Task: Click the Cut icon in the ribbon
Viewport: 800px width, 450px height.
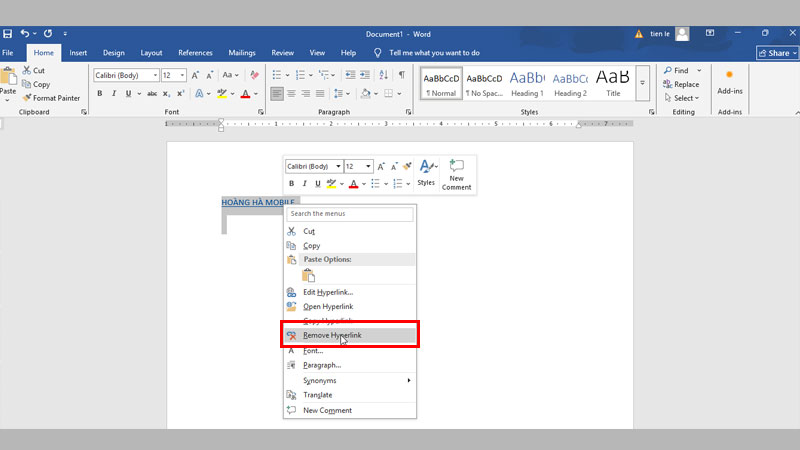Action: coord(28,71)
